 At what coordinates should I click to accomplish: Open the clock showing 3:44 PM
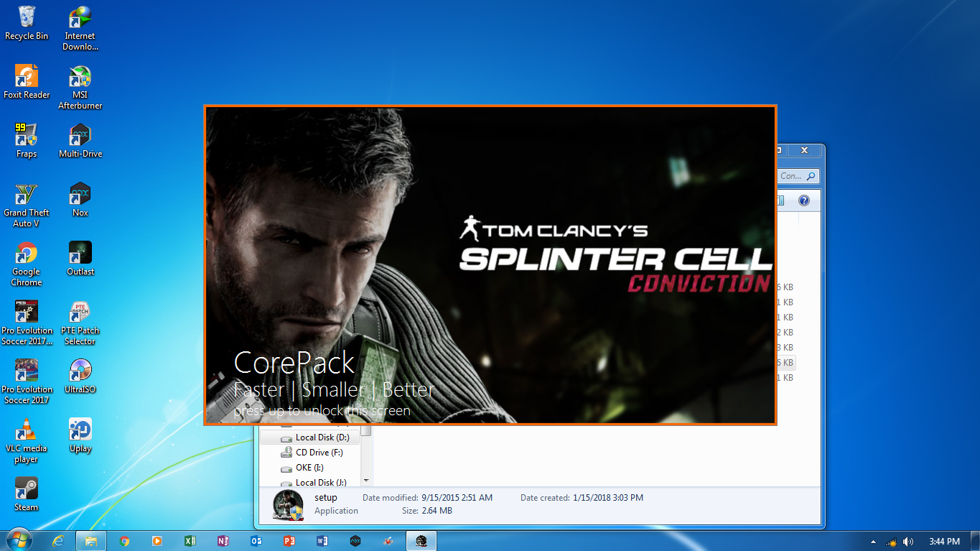(944, 541)
